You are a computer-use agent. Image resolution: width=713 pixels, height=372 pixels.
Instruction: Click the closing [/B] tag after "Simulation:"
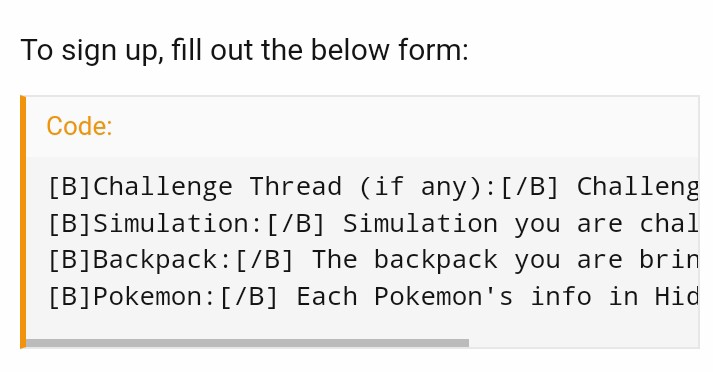296,223
